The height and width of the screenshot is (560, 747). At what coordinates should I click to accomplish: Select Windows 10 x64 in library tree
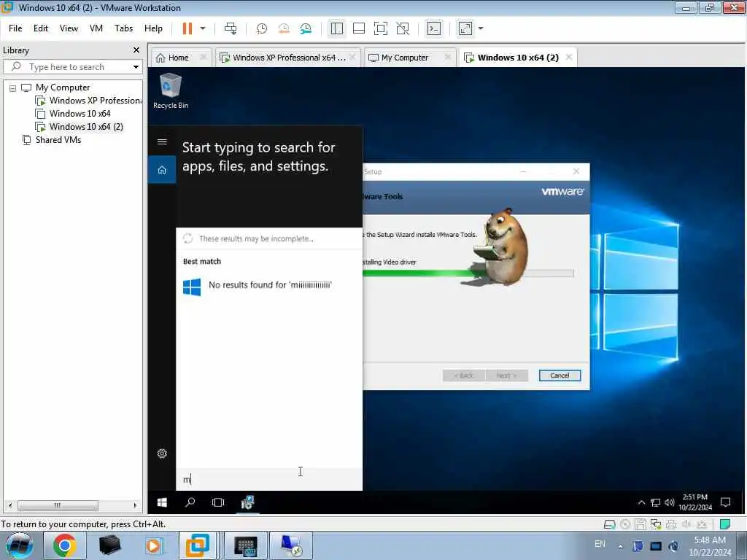pyautogui.click(x=80, y=114)
